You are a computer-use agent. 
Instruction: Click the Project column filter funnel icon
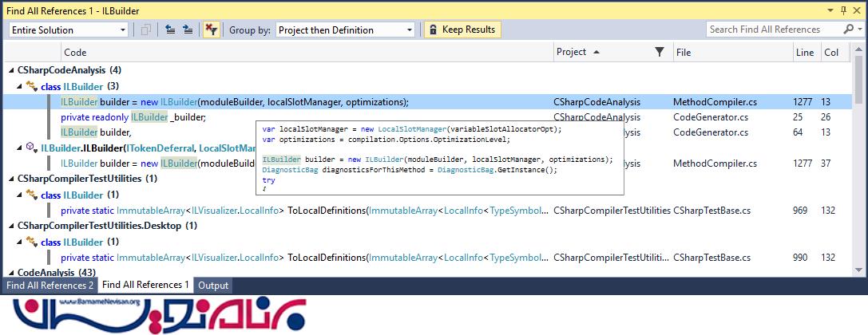[659, 53]
